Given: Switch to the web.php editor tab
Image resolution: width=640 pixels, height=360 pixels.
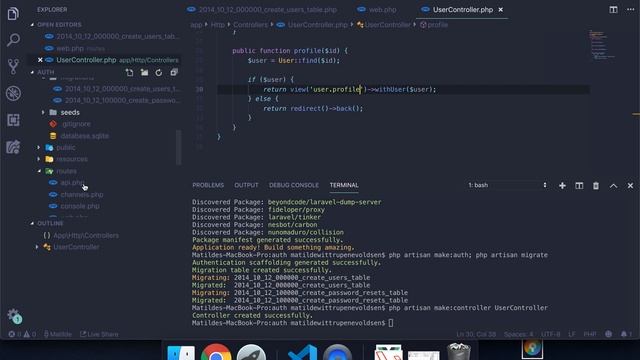Looking at the screenshot, I should (377, 9).
